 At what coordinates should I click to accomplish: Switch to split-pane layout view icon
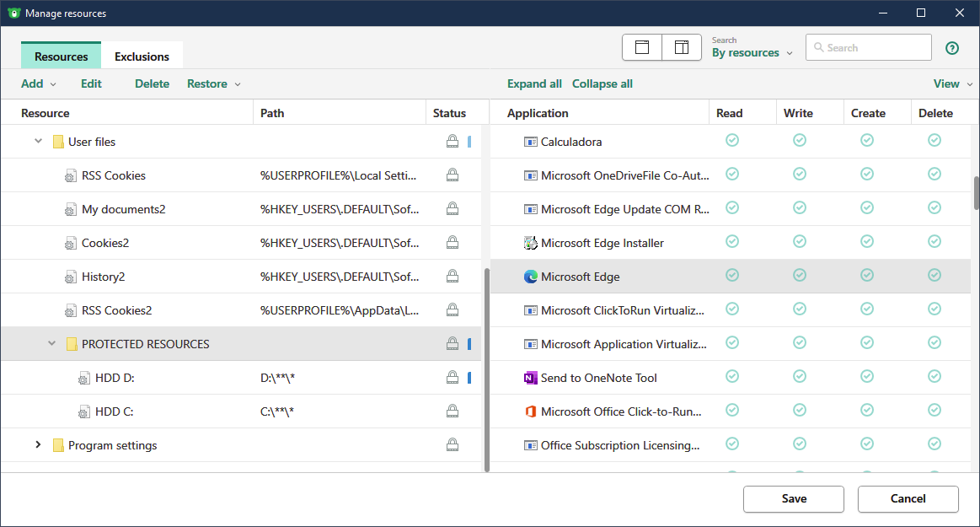pos(682,48)
